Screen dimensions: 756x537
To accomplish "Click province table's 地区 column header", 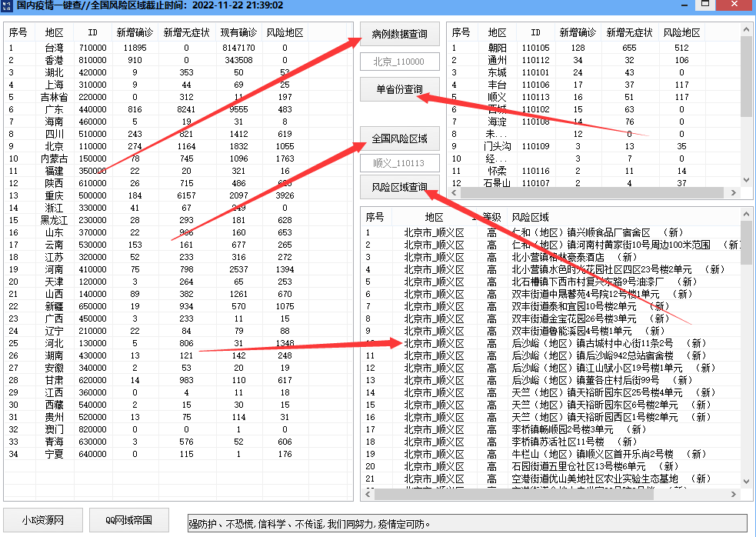I will coord(54,33).
